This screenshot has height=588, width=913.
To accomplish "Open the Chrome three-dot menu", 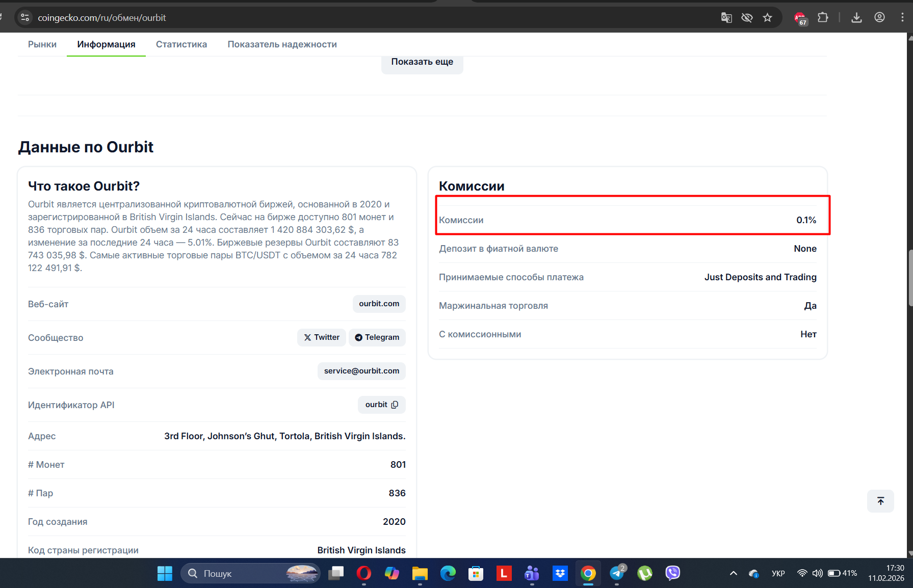I will click(902, 18).
